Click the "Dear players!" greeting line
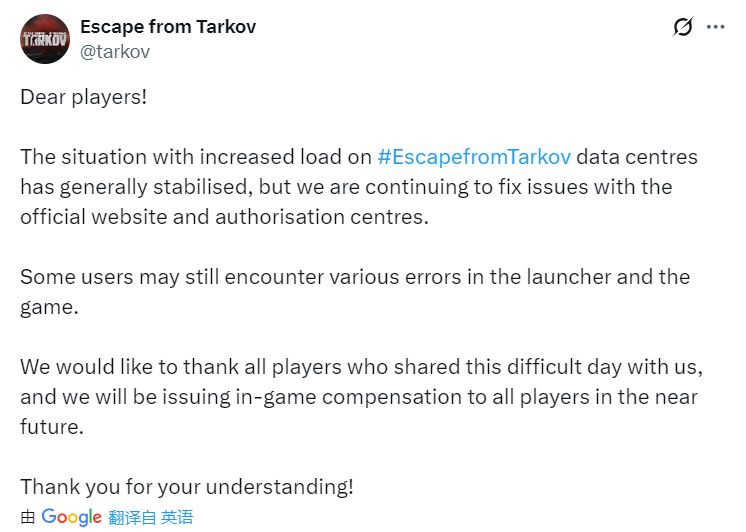 [84, 98]
